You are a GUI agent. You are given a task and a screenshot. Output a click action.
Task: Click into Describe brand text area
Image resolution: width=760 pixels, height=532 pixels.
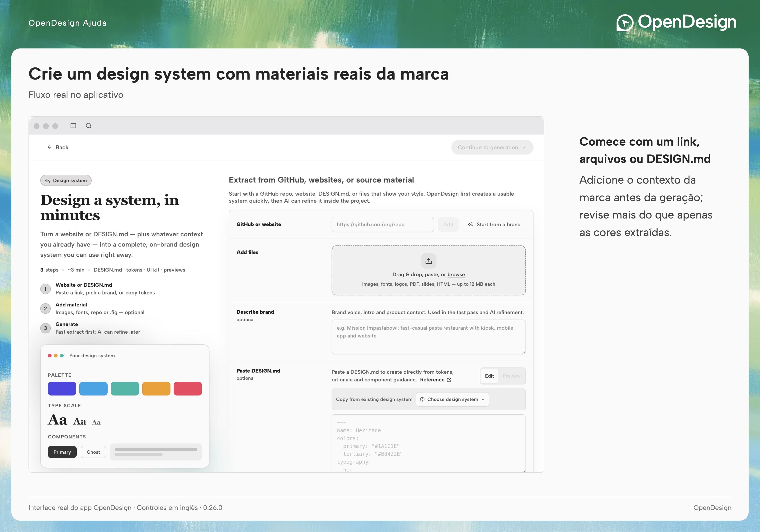[428, 337]
